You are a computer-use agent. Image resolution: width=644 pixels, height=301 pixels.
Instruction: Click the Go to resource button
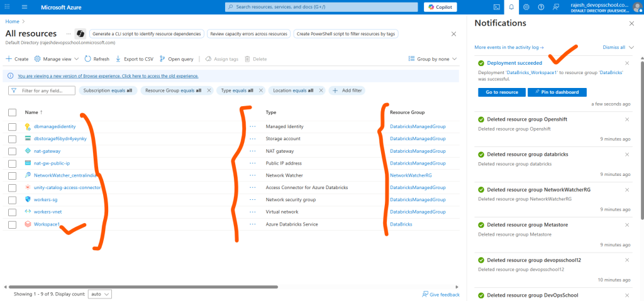pos(502,92)
